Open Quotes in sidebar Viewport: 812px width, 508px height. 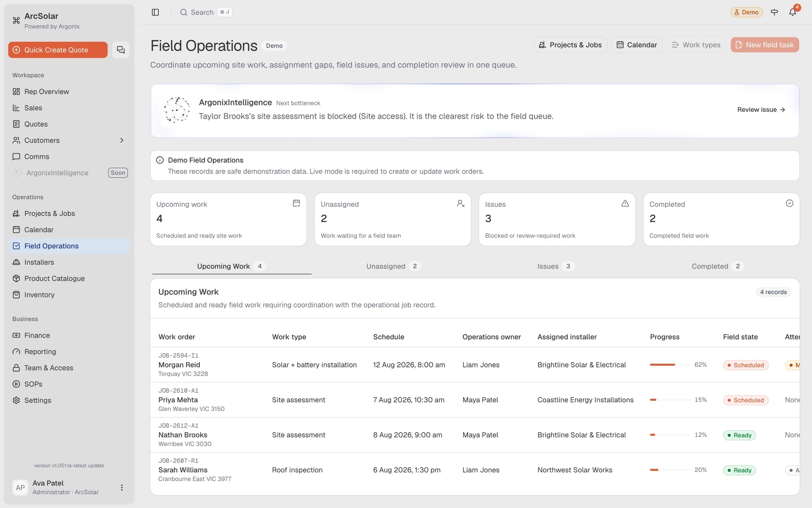click(69, 124)
